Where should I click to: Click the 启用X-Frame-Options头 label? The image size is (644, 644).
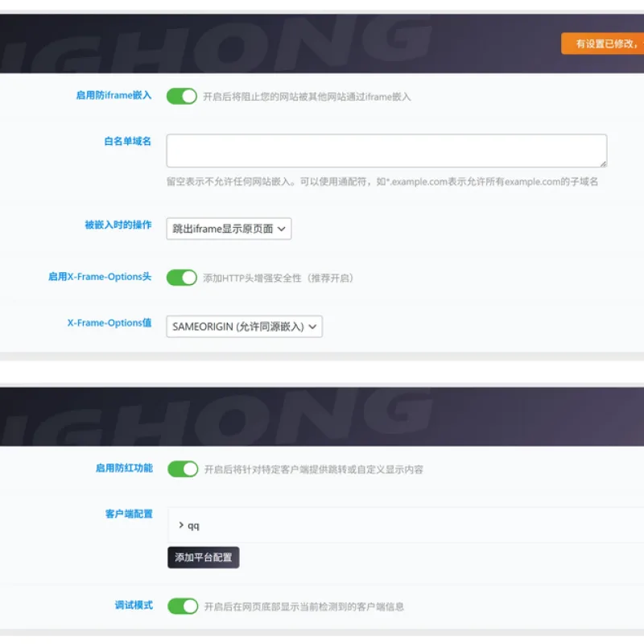tap(100, 277)
